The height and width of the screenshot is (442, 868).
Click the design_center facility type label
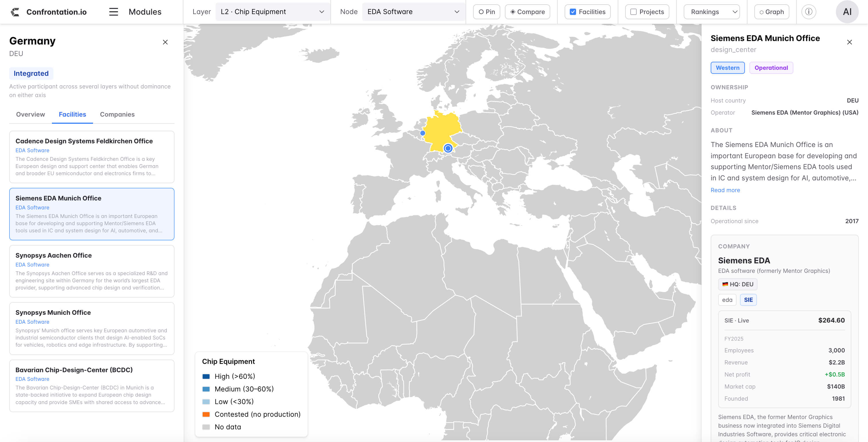tap(733, 50)
